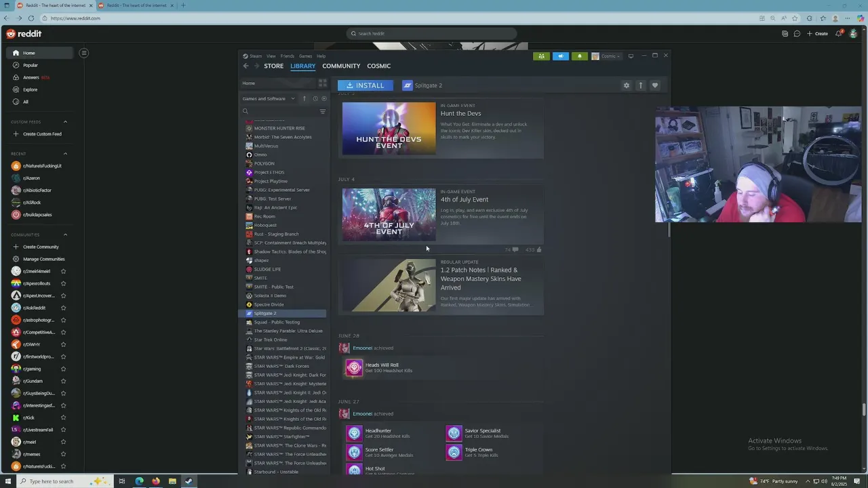Favorite r/Kick with its star

point(63,418)
